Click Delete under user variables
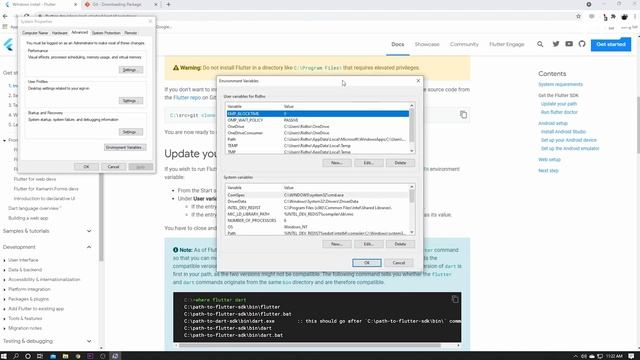 (x=400, y=163)
